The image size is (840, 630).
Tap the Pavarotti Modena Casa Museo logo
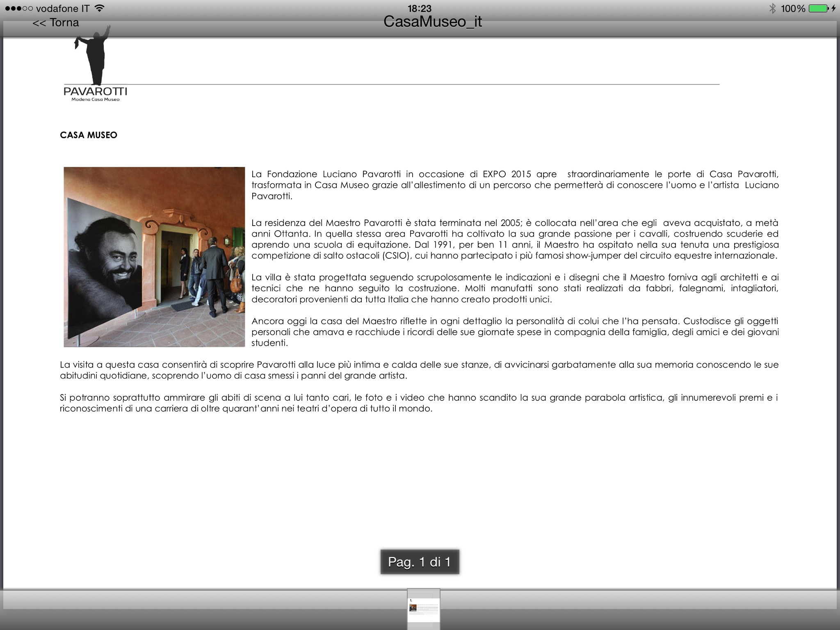[x=95, y=64]
